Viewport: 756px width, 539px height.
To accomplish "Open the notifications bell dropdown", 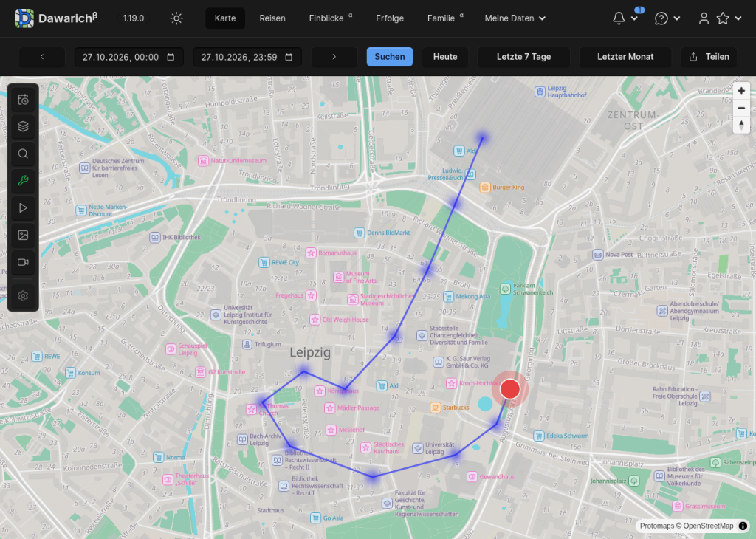I will pos(625,18).
